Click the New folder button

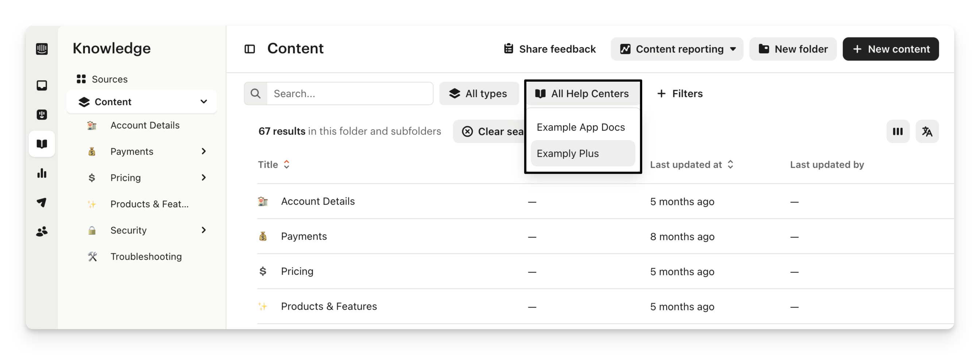(793, 49)
